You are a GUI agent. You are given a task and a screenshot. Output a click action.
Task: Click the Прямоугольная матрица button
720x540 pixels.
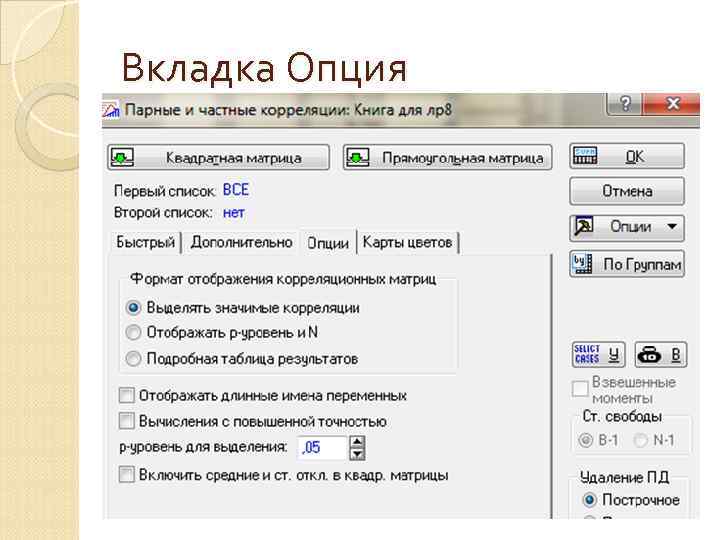pos(447,158)
